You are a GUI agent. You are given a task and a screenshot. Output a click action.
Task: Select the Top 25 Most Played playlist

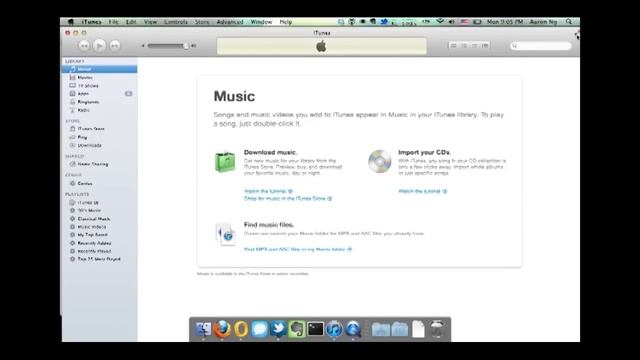pyautogui.click(x=99, y=259)
